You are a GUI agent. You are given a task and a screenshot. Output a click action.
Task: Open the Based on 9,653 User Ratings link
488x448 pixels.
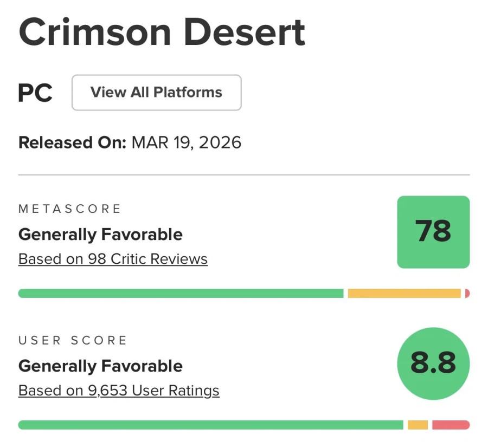[119, 391]
